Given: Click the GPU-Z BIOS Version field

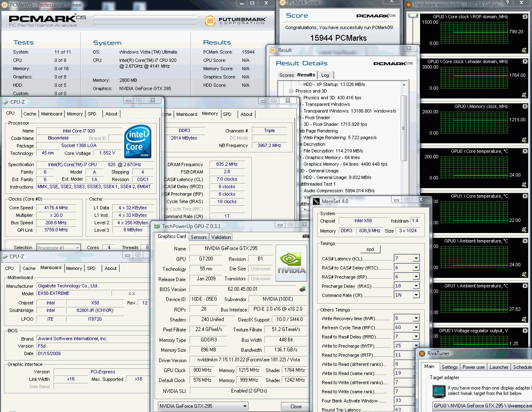Looking at the screenshot, I should coord(243,289).
